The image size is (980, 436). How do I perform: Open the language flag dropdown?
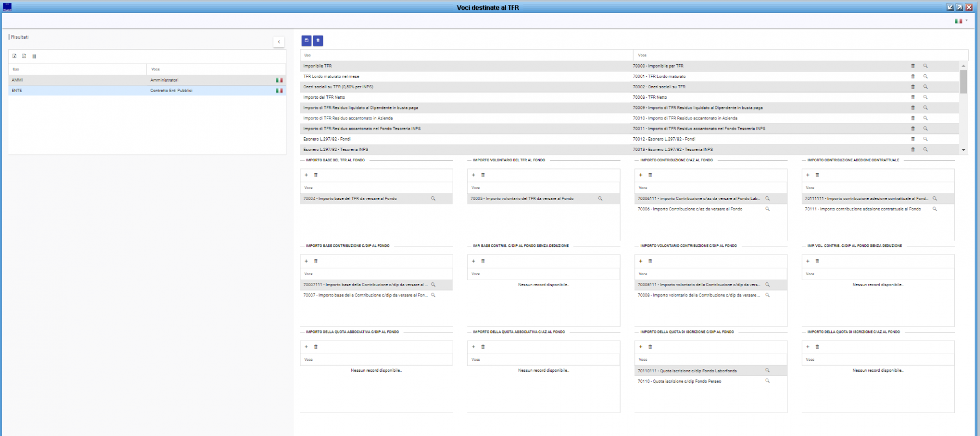[x=961, y=21]
